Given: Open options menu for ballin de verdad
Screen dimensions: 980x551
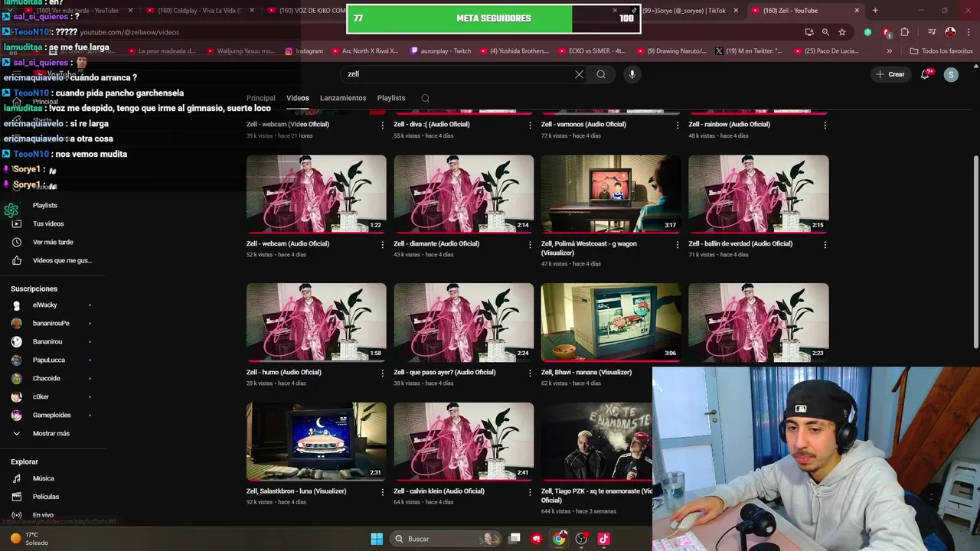Looking at the screenshot, I should (825, 245).
